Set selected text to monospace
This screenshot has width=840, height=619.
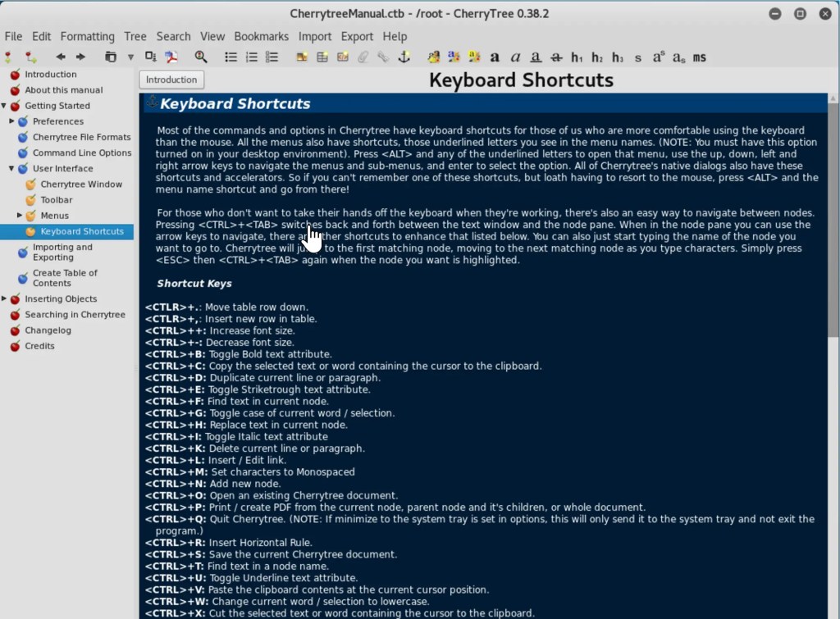(699, 57)
